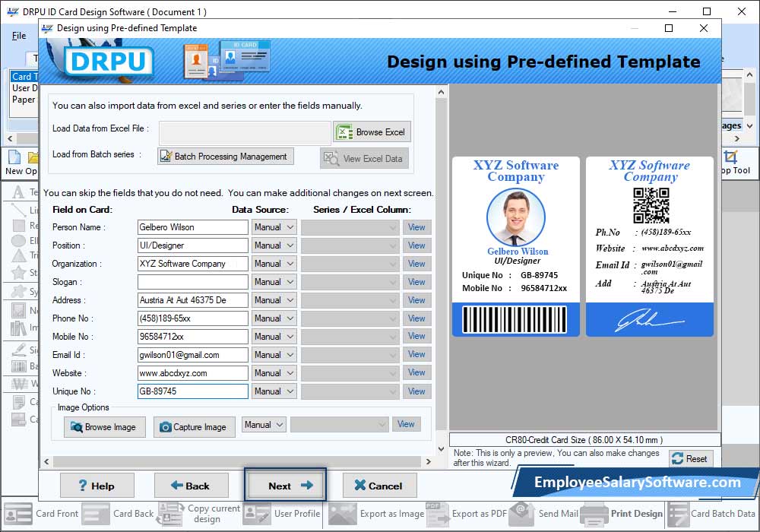Click Next to continue the wizard
Viewport: 760px width, 532px height.
point(285,485)
